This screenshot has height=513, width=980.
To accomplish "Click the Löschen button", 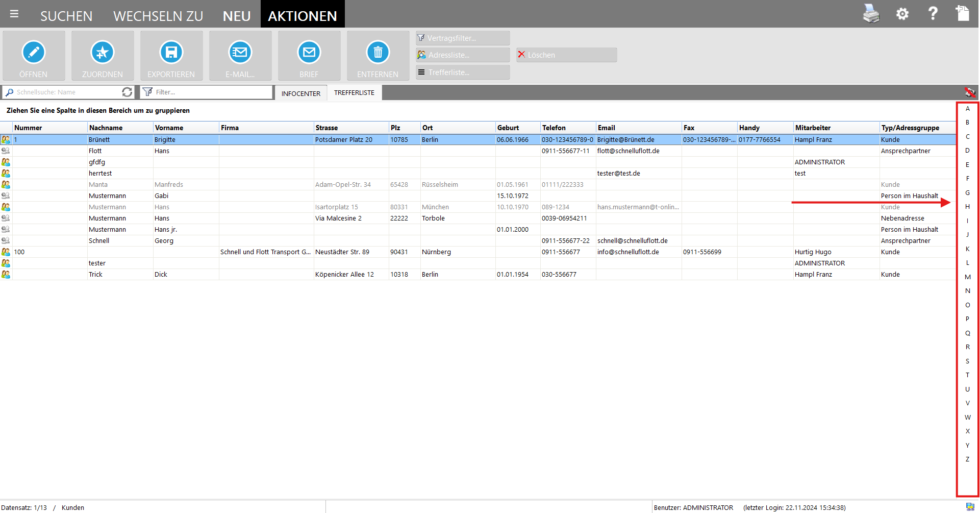I will [566, 55].
